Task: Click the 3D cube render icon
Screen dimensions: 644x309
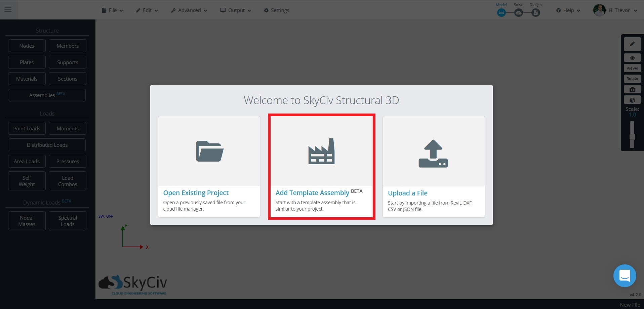Action: (632, 100)
